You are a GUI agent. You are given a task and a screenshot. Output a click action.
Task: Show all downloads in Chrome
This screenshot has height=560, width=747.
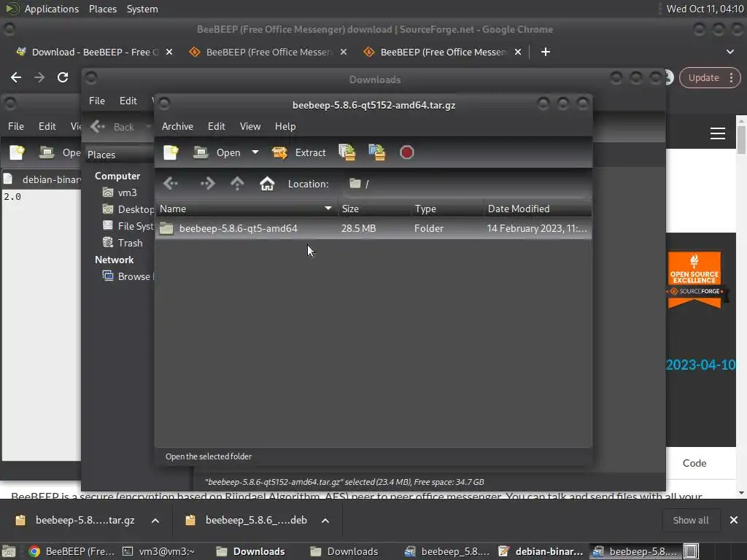coord(690,521)
